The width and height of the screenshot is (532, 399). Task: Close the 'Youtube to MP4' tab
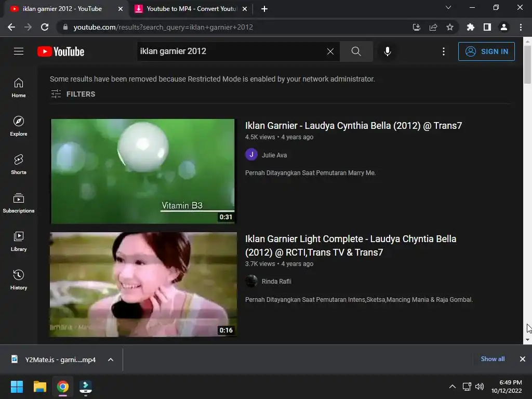244,9
